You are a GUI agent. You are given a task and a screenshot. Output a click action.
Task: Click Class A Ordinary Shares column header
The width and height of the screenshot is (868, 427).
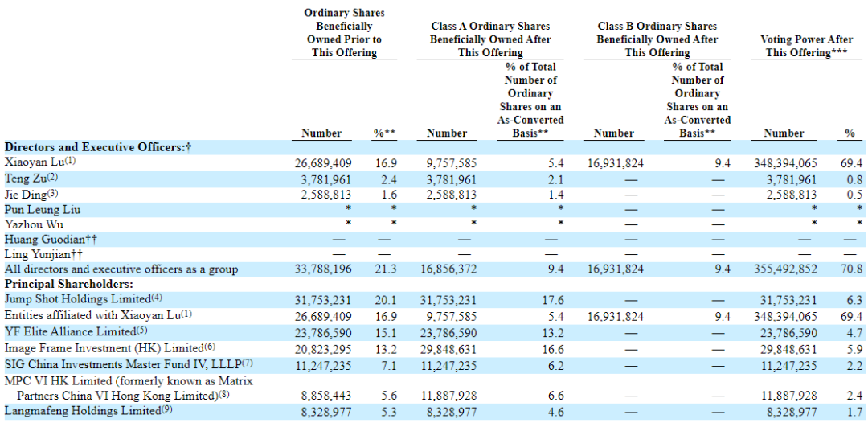tap(490, 39)
